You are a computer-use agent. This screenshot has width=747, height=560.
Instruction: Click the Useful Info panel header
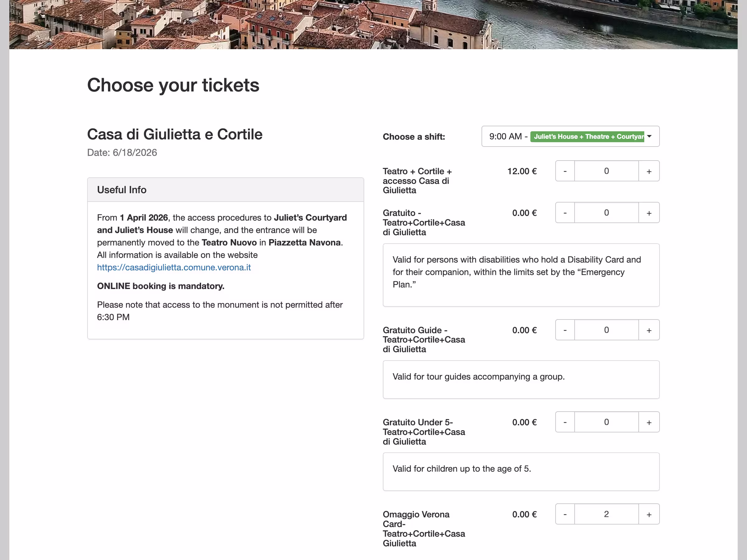[x=226, y=190]
